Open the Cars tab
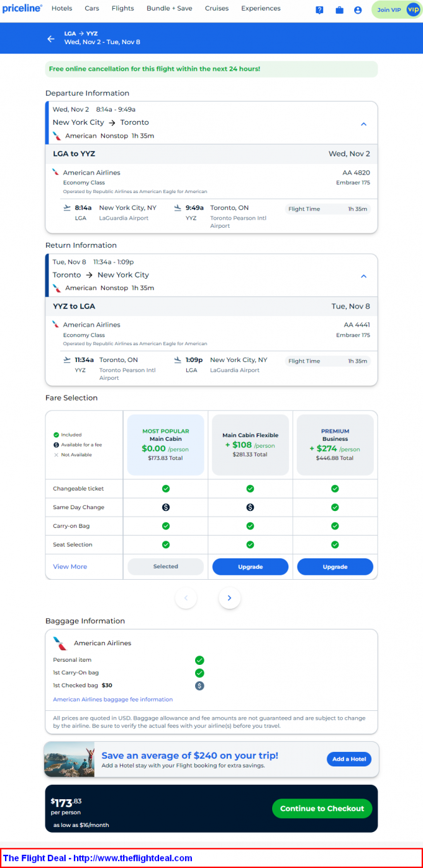The width and height of the screenshot is (423, 868). point(92,9)
